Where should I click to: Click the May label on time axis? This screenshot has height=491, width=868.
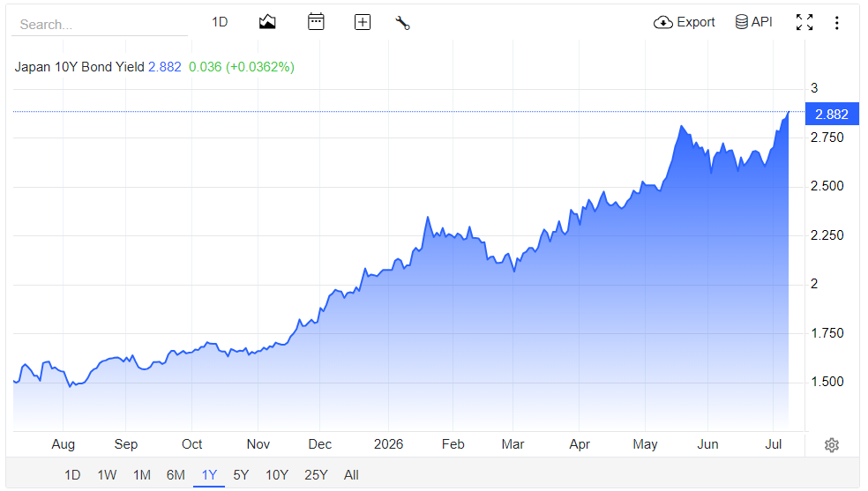pyautogui.click(x=645, y=444)
